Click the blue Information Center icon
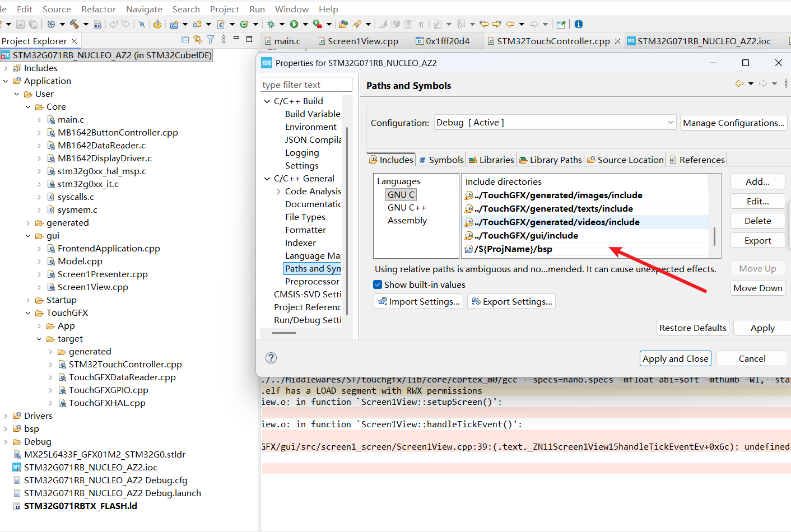The width and height of the screenshot is (791, 532). [579, 24]
